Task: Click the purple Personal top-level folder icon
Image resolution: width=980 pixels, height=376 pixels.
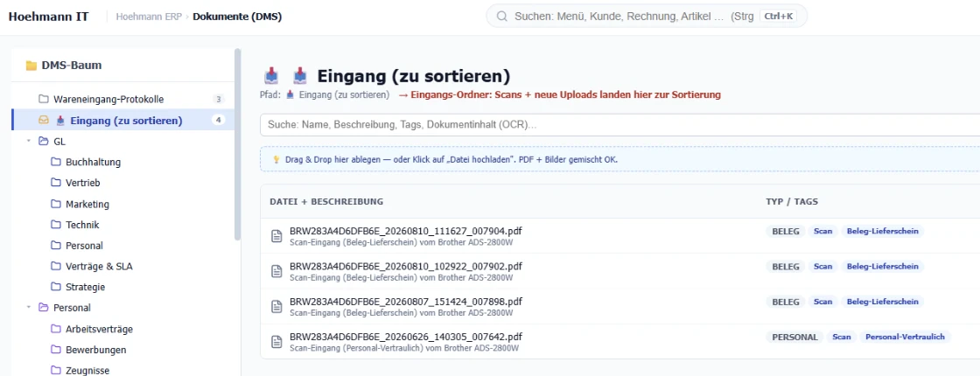Action: click(43, 307)
